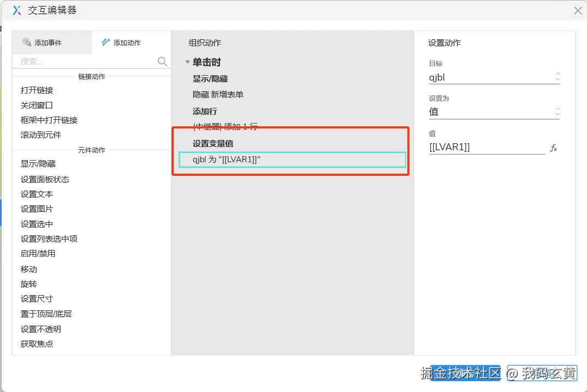Close the 交互编辑器 dialog
The width and height of the screenshot is (587, 392).
tap(578, 11)
